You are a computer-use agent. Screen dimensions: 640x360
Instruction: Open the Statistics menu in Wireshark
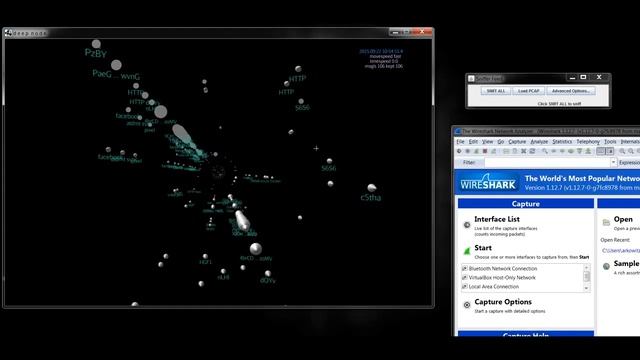click(562, 142)
